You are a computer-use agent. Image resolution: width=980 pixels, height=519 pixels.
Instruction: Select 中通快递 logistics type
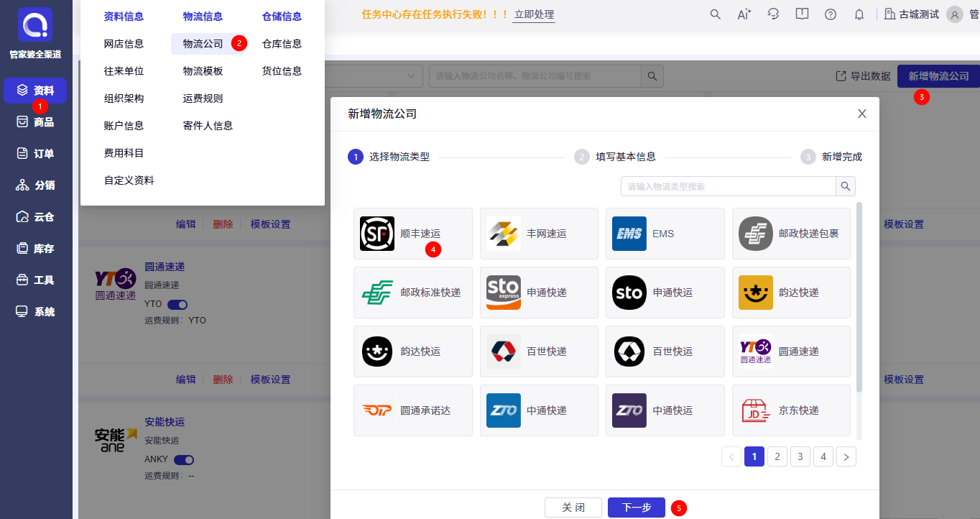[x=539, y=410]
